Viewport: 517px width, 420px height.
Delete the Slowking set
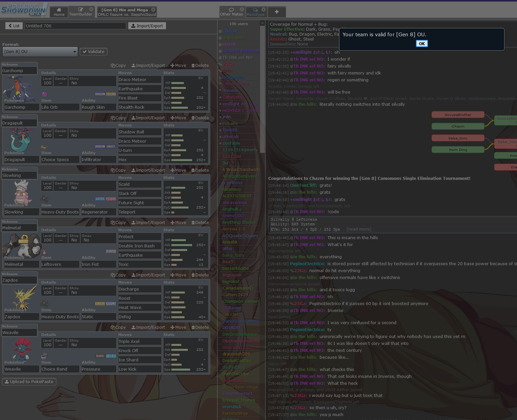point(200,170)
